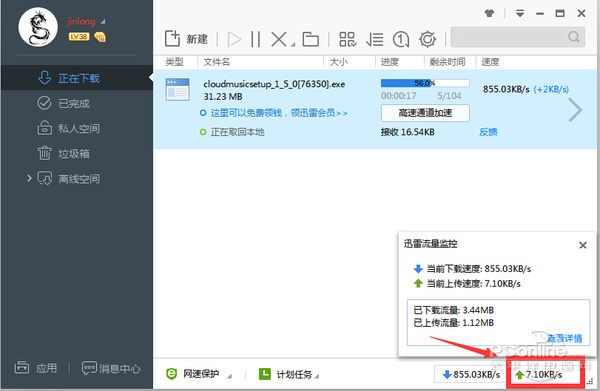600x391 pixels.
Task: Sort by the 大小 column header
Action: point(339,62)
